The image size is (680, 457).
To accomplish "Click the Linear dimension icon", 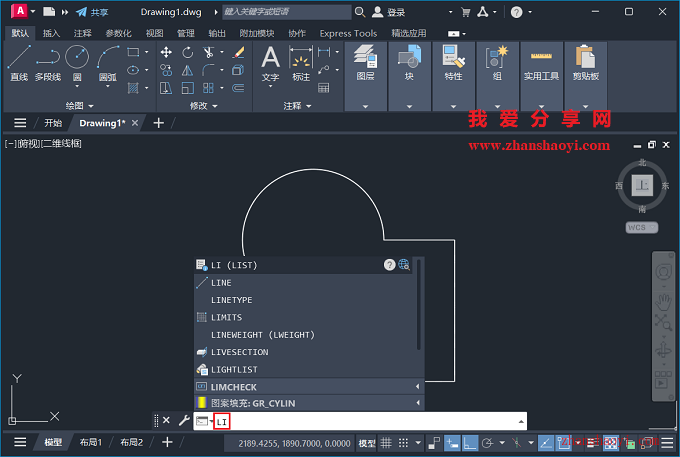I will (x=324, y=52).
